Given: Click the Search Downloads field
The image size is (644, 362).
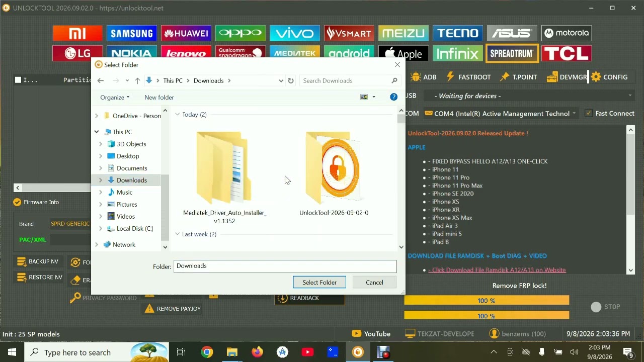Looking at the screenshot, I should coord(350,80).
